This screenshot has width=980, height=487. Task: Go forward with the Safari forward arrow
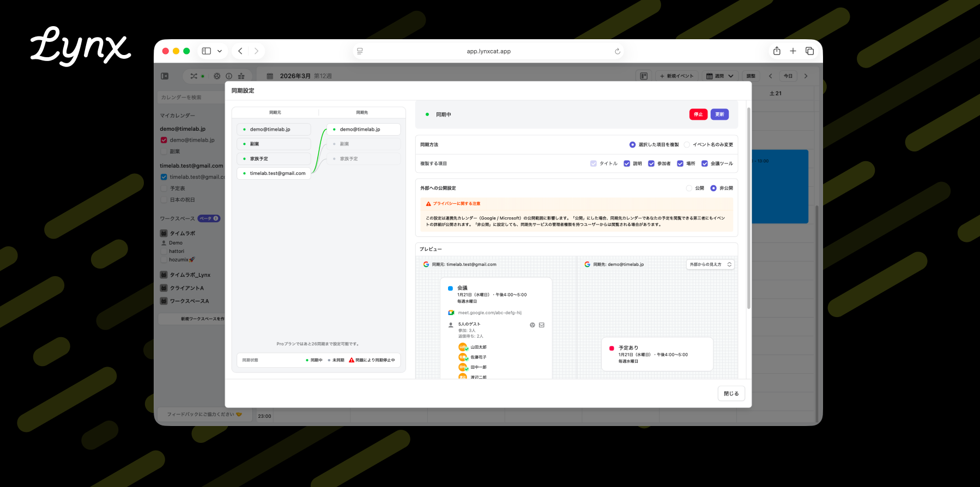click(256, 51)
